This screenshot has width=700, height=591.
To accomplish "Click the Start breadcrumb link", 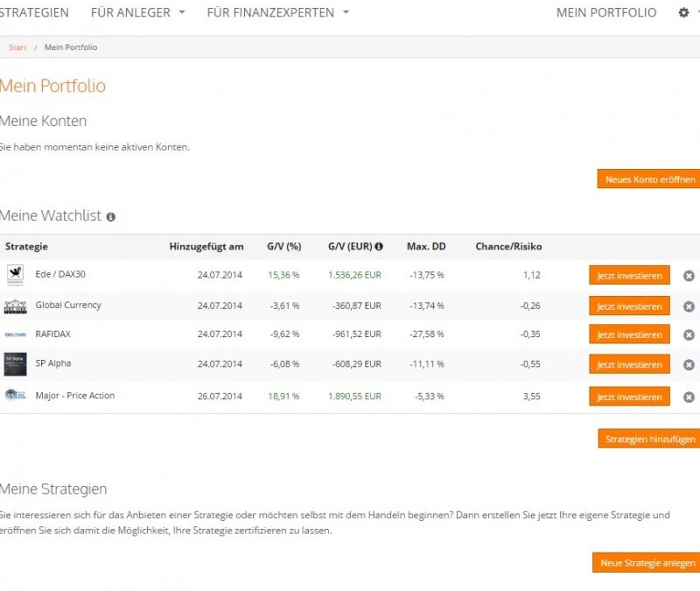I will 17,47.
